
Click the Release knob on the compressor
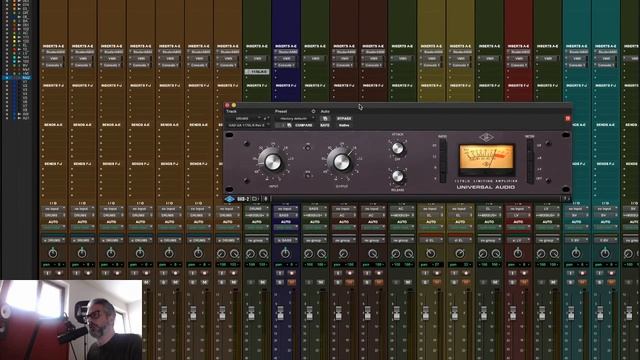(x=398, y=176)
